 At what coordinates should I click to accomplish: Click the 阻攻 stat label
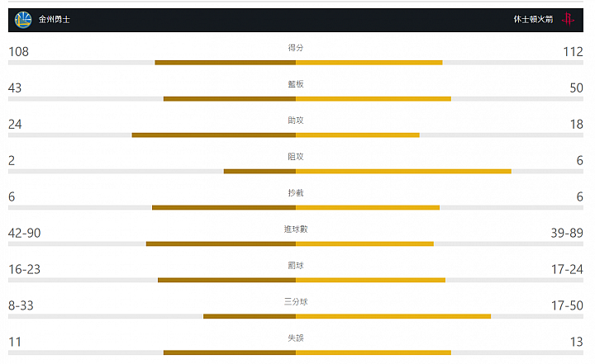click(296, 157)
